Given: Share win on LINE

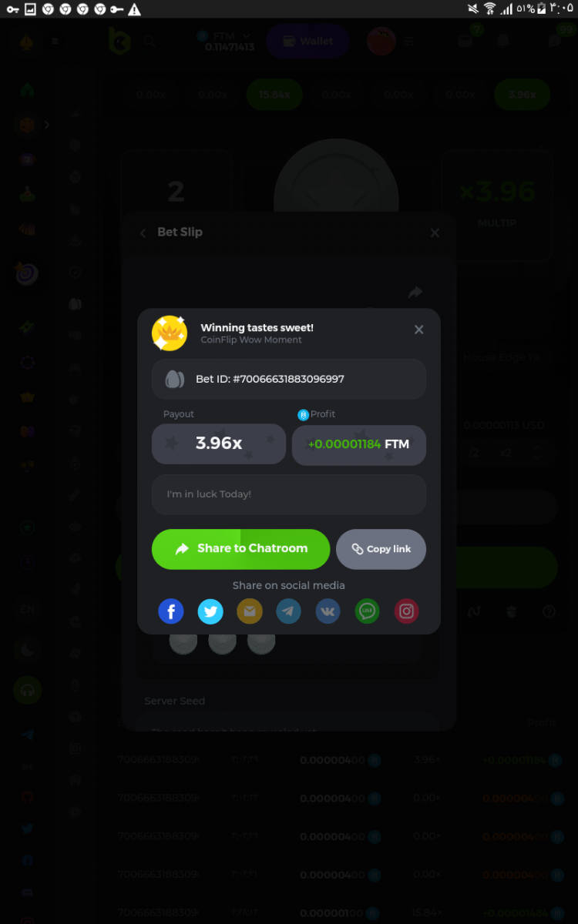Looking at the screenshot, I should [x=368, y=611].
